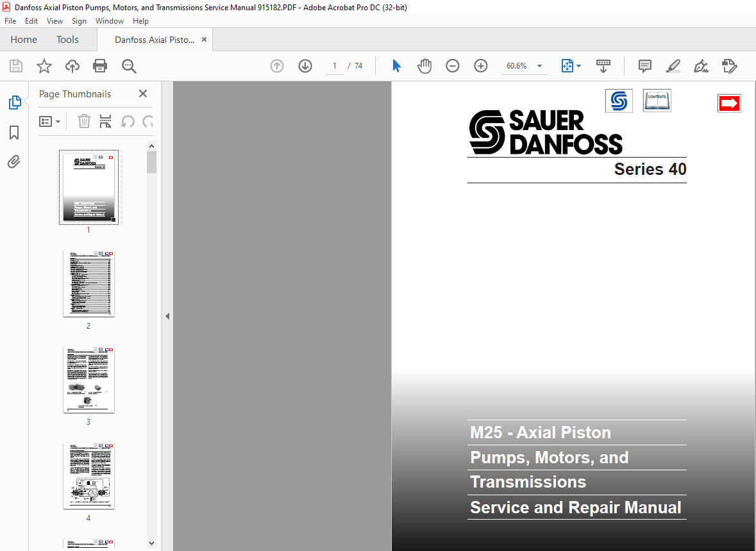
Task: Switch to the Tools tab
Action: coord(67,40)
